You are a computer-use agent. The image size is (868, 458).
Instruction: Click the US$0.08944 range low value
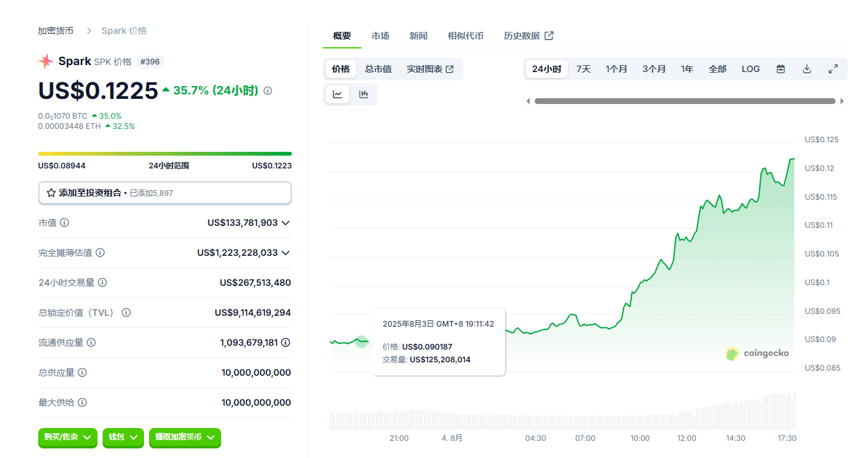[62, 166]
